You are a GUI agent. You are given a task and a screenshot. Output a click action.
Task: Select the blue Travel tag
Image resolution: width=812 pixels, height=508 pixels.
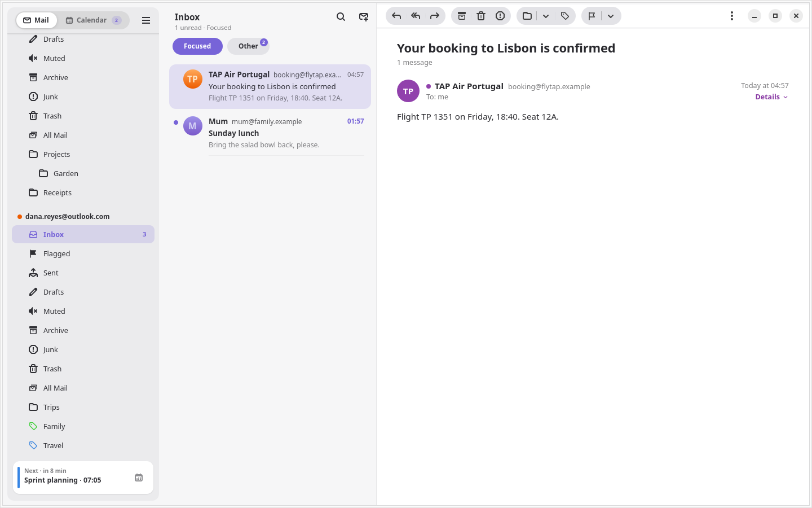point(83,445)
